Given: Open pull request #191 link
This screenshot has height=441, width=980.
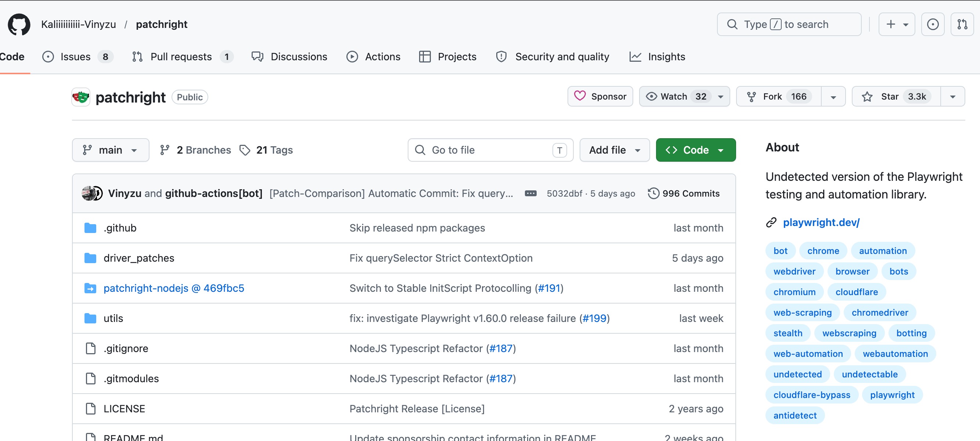Looking at the screenshot, I should [549, 288].
